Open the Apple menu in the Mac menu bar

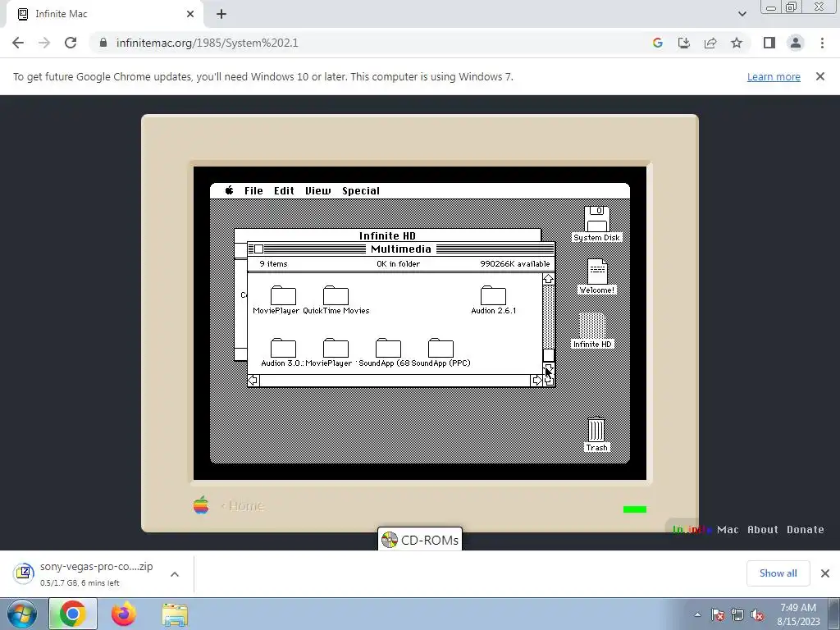(230, 190)
